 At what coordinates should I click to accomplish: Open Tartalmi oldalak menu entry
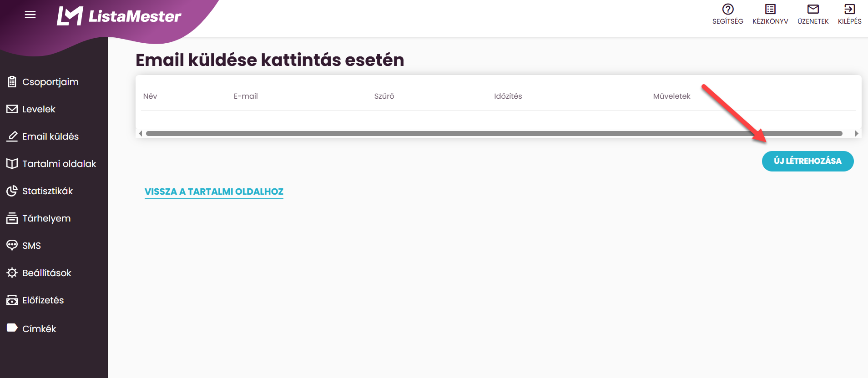(x=59, y=164)
